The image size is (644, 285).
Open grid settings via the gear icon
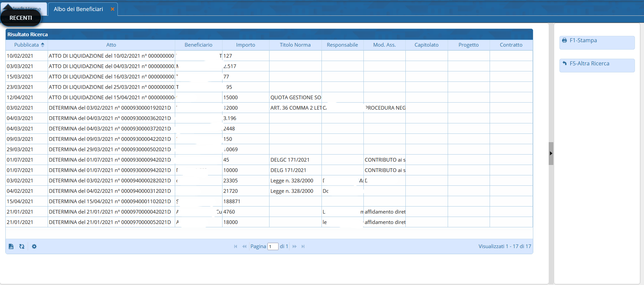click(34, 246)
